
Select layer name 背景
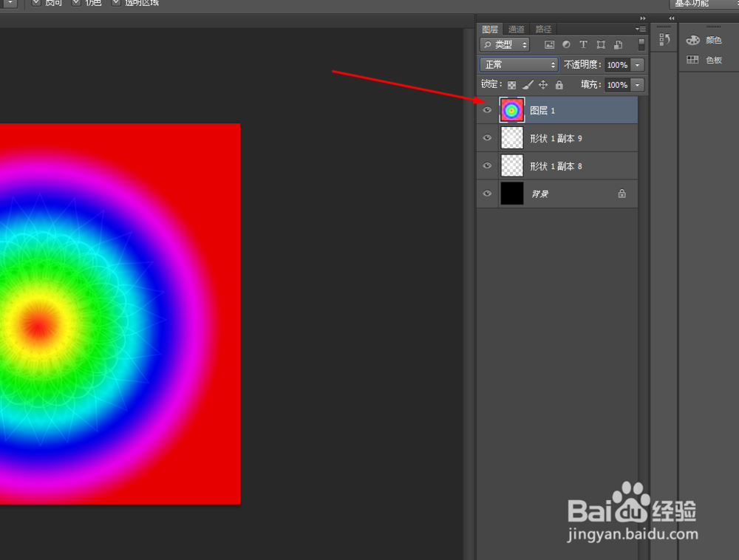(539, 194)
